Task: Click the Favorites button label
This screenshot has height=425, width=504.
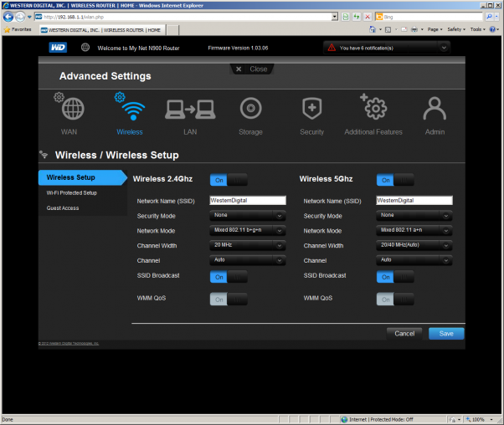Action: point(21,29)
